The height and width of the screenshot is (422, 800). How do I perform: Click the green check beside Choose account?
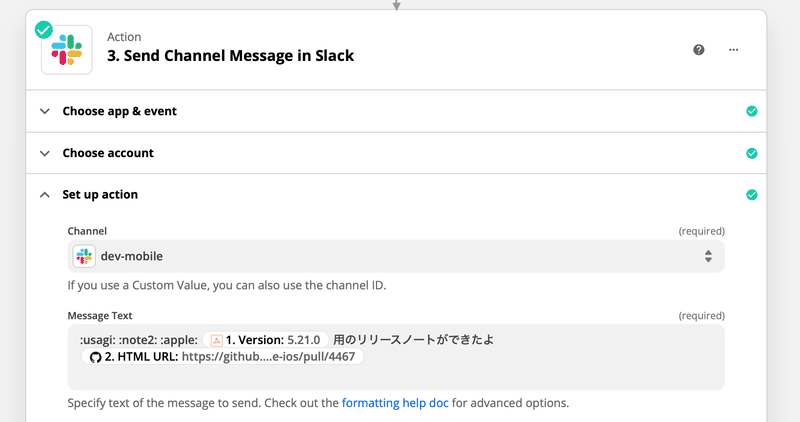click(752, 153)
